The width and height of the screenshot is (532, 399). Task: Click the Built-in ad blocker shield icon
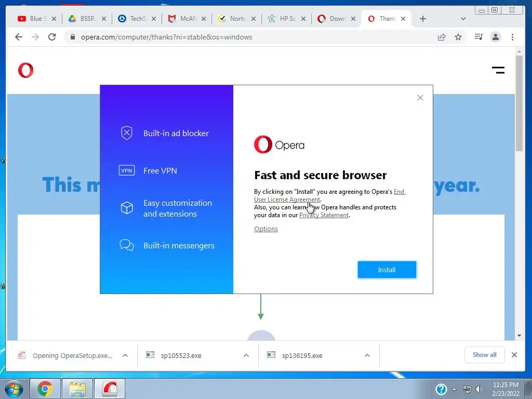(127, 133)
